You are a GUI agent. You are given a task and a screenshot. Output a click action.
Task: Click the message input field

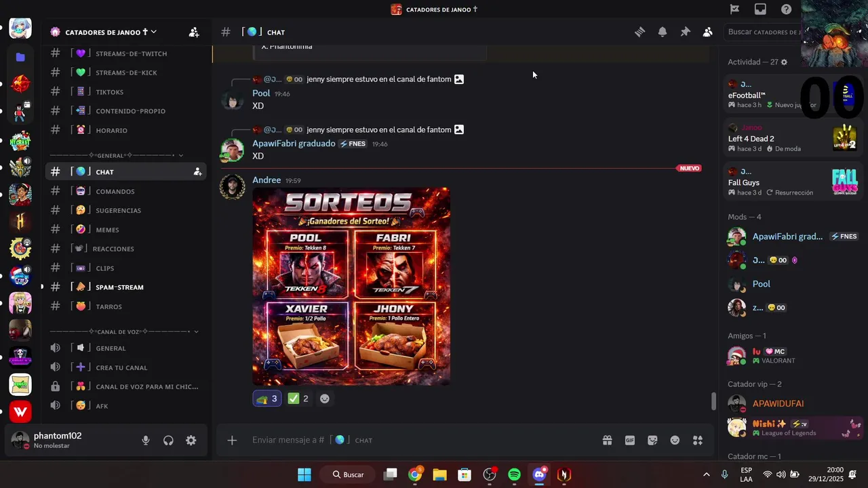tap(420, 441)
